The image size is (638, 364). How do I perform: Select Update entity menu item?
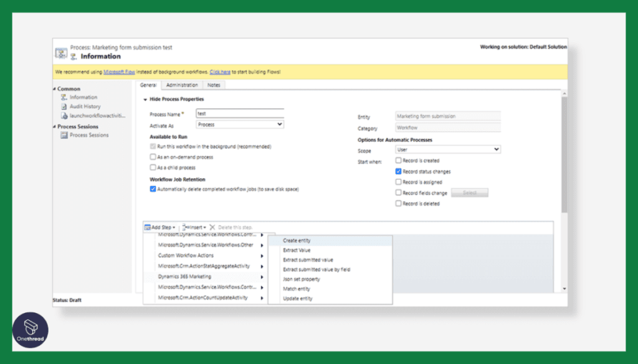pos(330,299)
